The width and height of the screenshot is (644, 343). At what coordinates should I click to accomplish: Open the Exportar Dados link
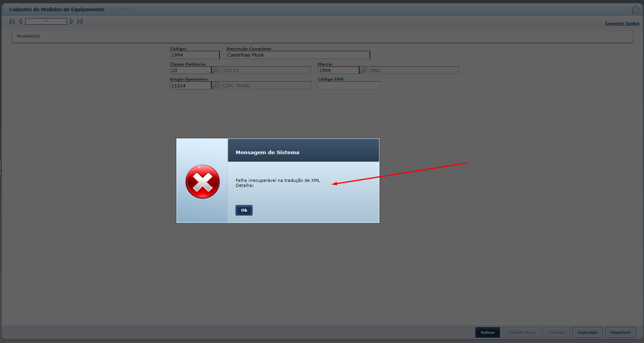pyautogui.click(x=622, y=23)
